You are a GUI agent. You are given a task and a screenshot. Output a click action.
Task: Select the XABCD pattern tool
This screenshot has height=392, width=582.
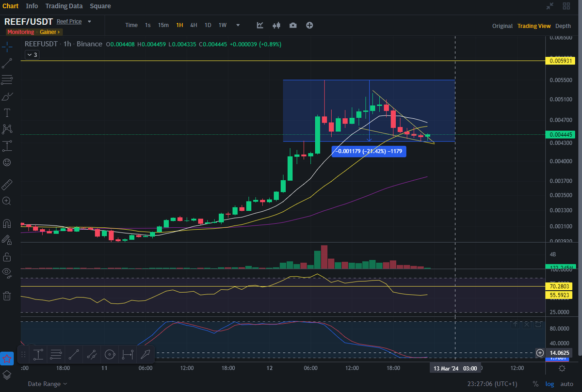click(x=7, y=129)
